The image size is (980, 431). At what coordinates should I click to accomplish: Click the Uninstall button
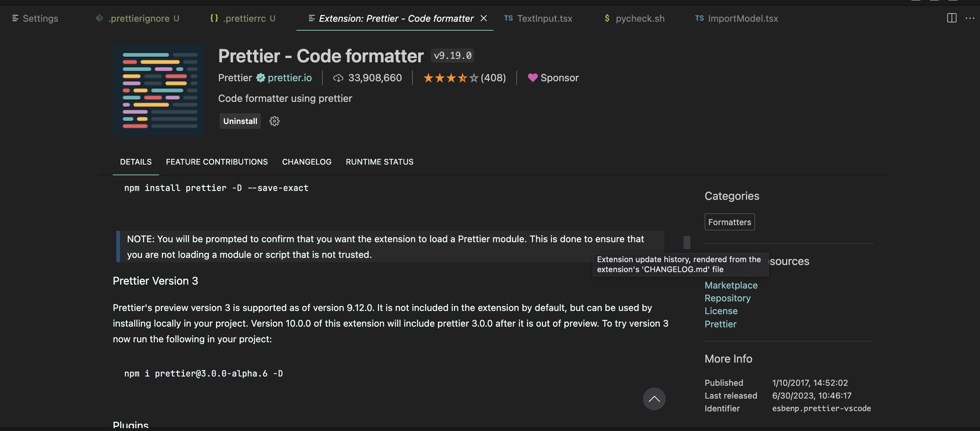pos(240,121)
